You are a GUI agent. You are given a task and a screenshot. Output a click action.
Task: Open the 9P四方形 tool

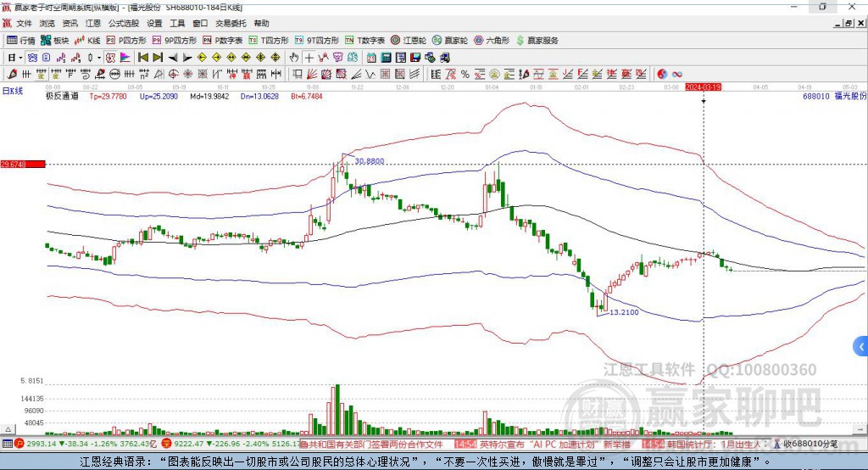[175, 41]
